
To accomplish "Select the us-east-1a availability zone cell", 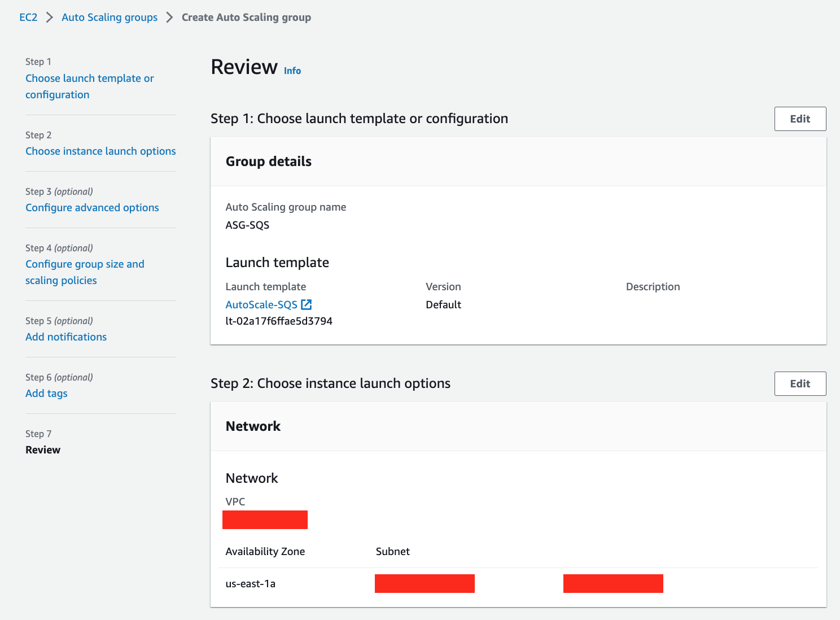I will [250, 583].
